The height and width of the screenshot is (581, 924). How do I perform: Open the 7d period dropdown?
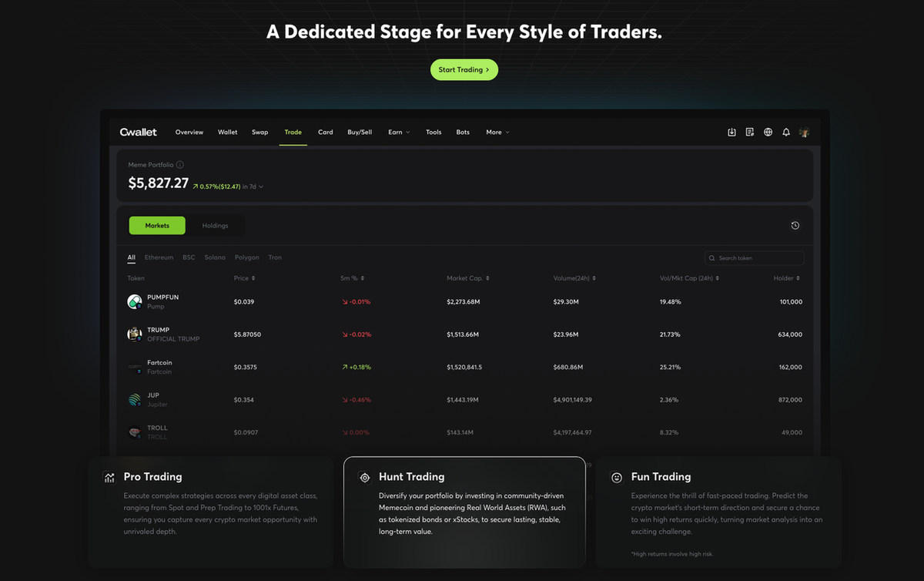(253, 186)
